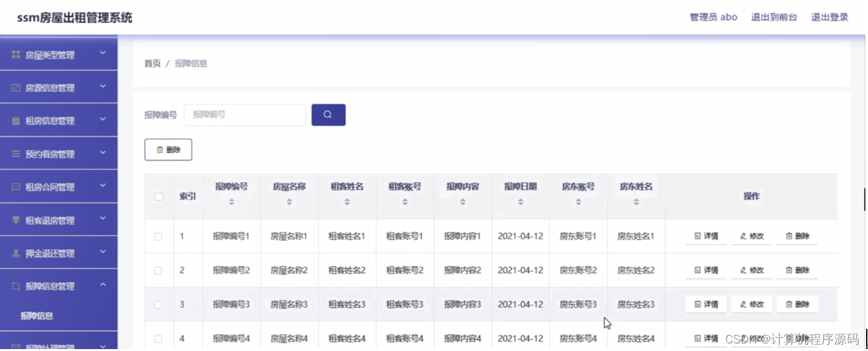Click the crop icon beside 报障信息管理

[x=16, y=286]
